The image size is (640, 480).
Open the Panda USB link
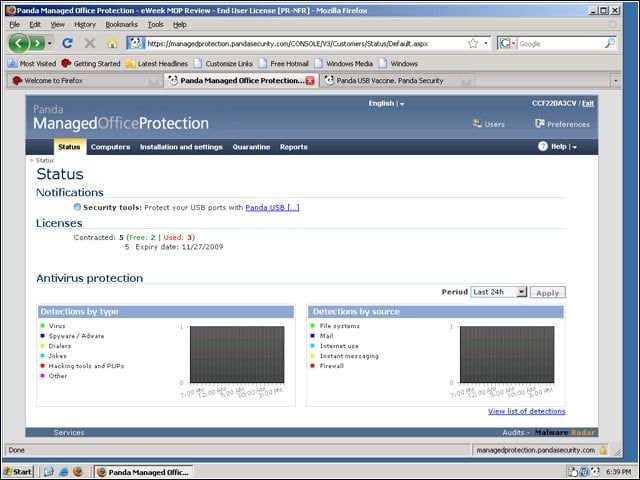[x=272, y=207]
